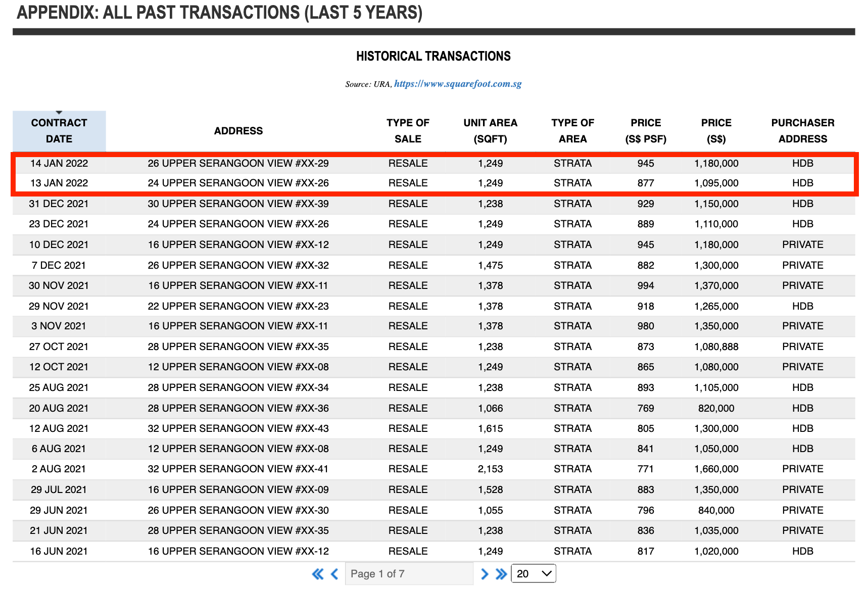
Task: Jump to last page double-right arrow
Action: click(x=501, y=574)
